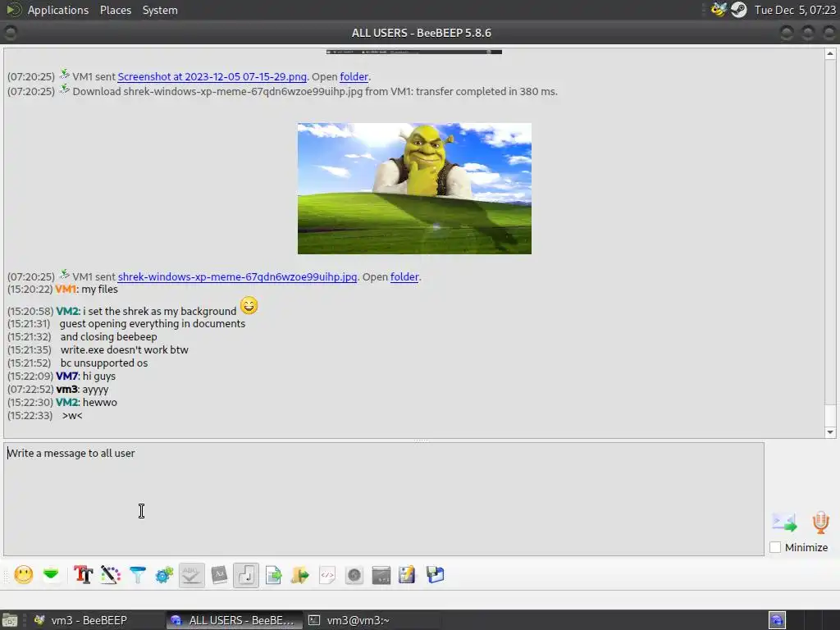Click the chat vertical scrollbar thumb
The width and height of the screenshot is (840, 630).
point(830,415)
